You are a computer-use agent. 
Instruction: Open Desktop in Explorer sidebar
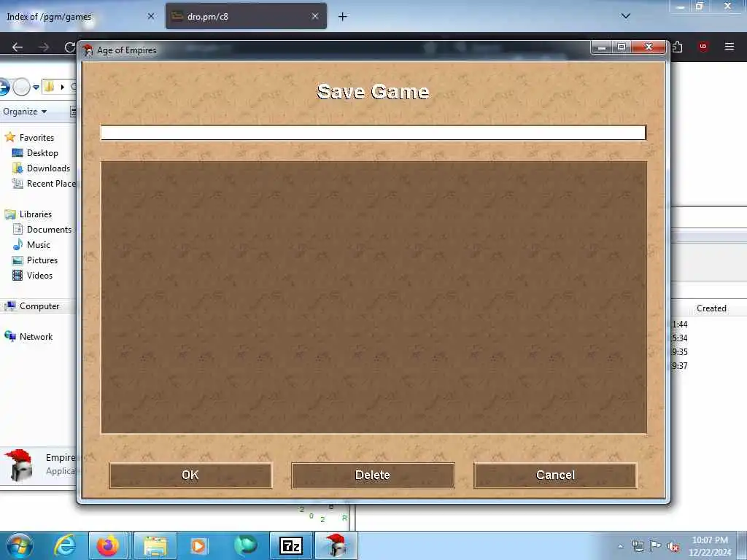click(42, 153)
